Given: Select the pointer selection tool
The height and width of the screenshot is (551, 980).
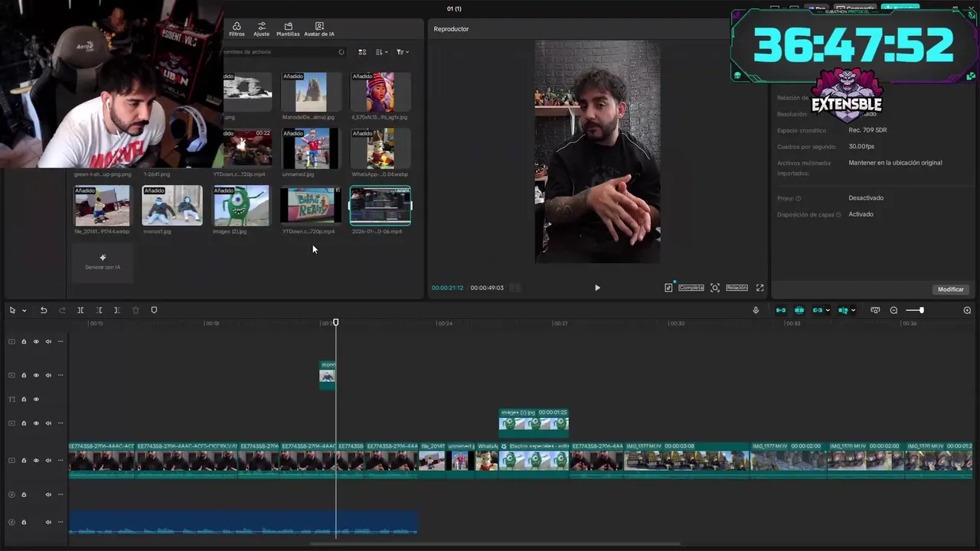Looking at the screenshot, I should [12, 310].
